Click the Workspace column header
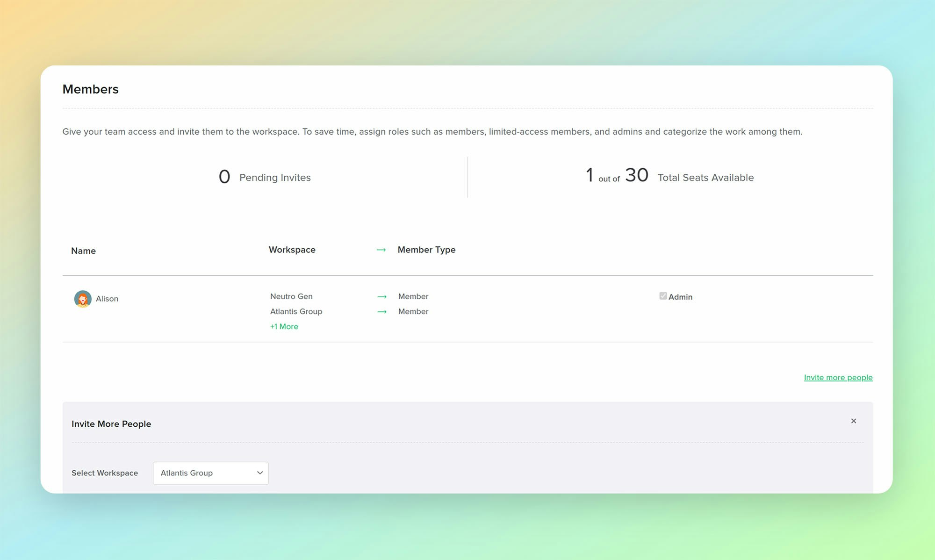This screenshot has height=560, width=935. (292, 250)
